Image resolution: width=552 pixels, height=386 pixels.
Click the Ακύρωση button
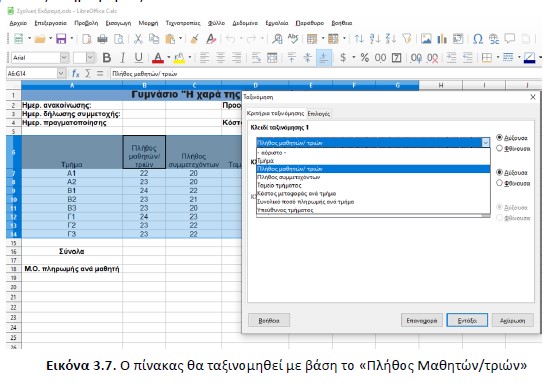tap(513, 320)
